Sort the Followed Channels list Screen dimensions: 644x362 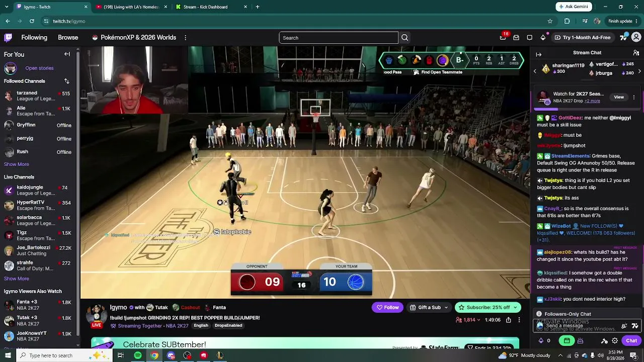point(66,81)
